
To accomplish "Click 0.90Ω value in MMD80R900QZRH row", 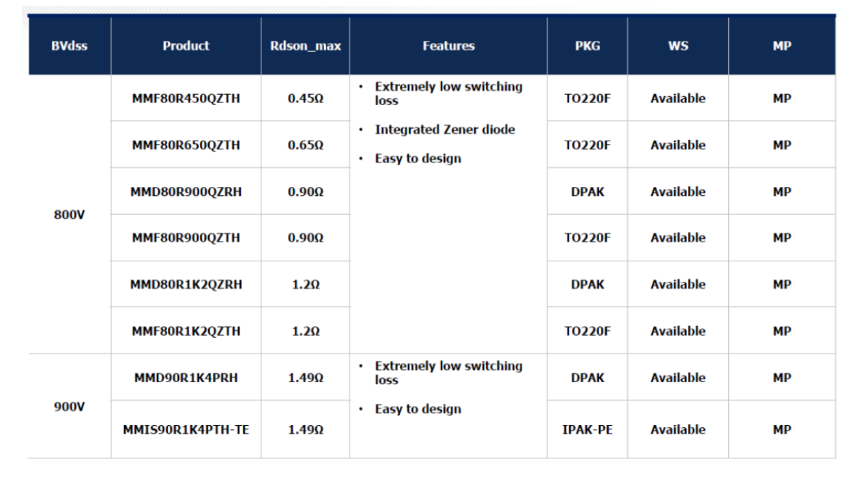I will tap(305, 192).
